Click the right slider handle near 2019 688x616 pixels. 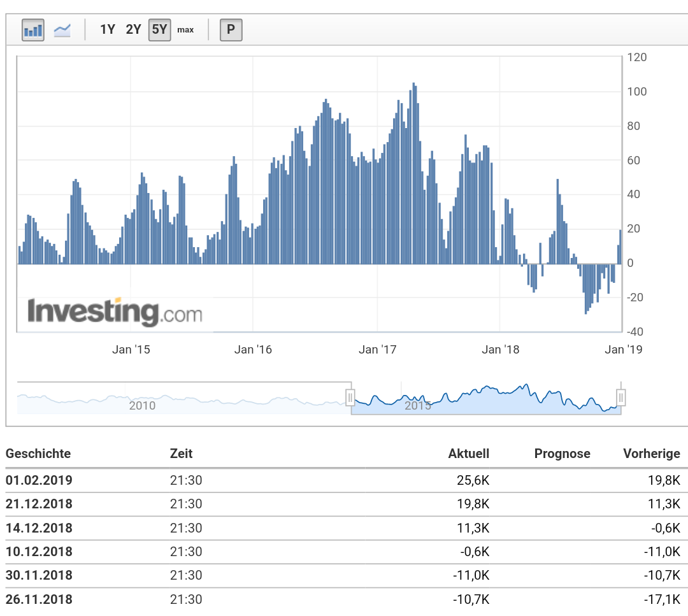[x=620, y=397]
